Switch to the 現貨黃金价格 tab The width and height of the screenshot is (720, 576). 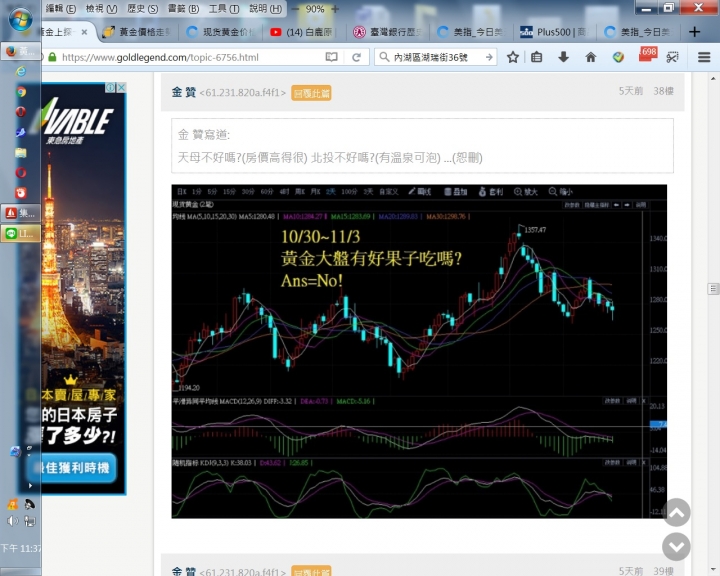(x=220, y=32)
